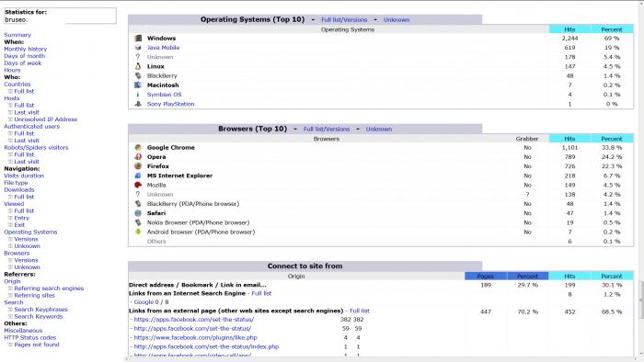Open Referring search engines in sidebar

coord(49,288)
